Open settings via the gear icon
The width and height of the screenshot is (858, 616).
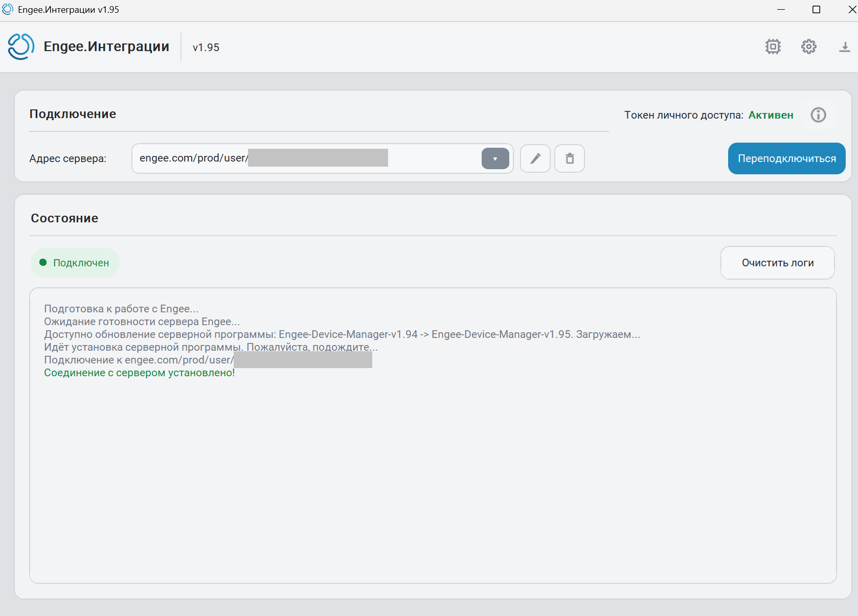[808, 47]
